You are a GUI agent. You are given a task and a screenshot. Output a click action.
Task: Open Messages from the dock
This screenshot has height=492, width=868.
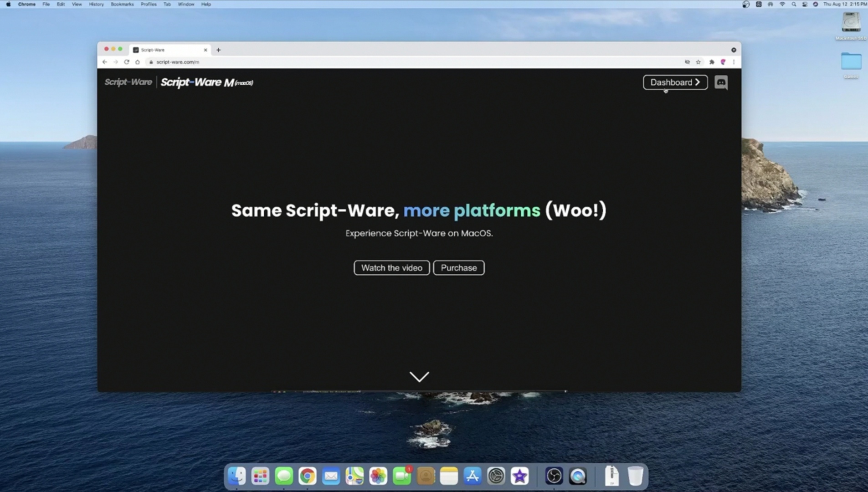point(284,476)
